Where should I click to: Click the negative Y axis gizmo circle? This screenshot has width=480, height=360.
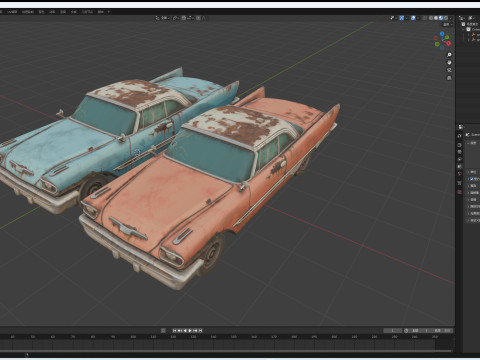437,44
